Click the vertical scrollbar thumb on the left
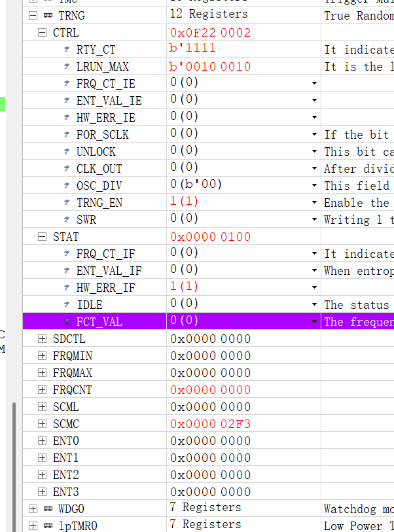The height and width of the screenshot is (532, 394). (x=14, y=467)
